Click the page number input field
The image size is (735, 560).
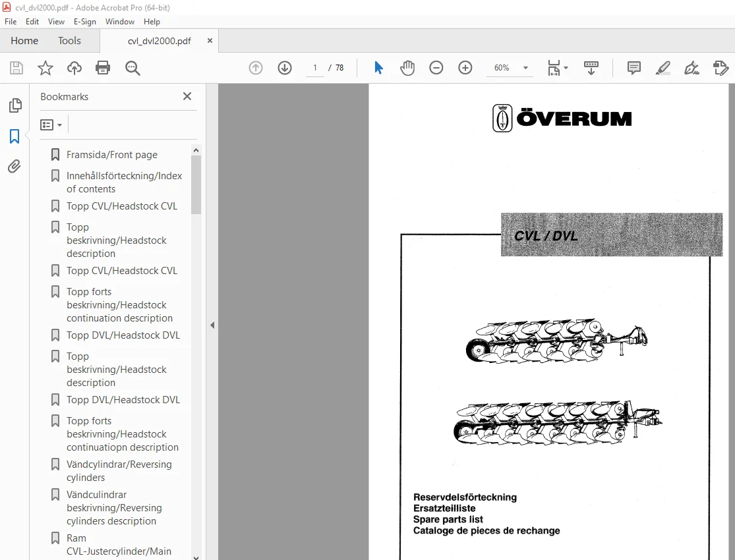coord(315,68)
